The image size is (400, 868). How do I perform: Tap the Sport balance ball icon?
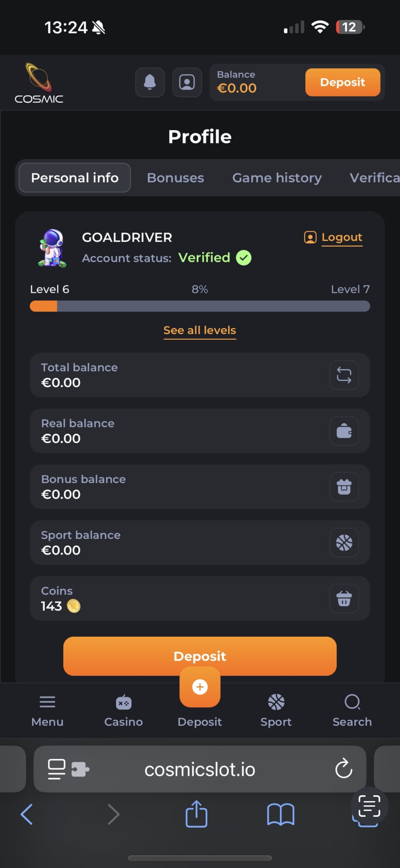coord(344,543)
